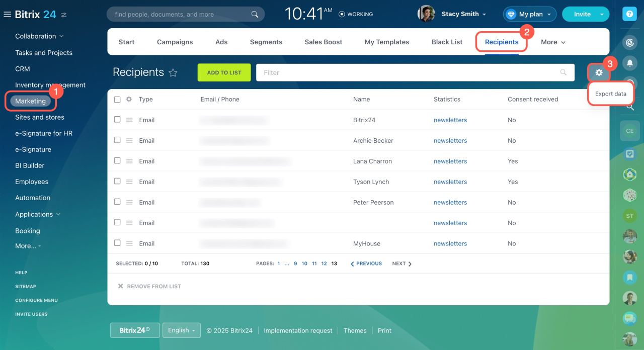Open the hamburger menu beside Bitrix 24

(x=7, y=15)
